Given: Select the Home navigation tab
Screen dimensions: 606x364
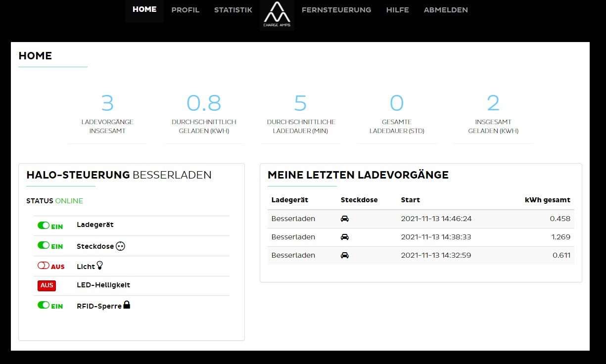Looking at the screenshot, I should tap(144, 10).
